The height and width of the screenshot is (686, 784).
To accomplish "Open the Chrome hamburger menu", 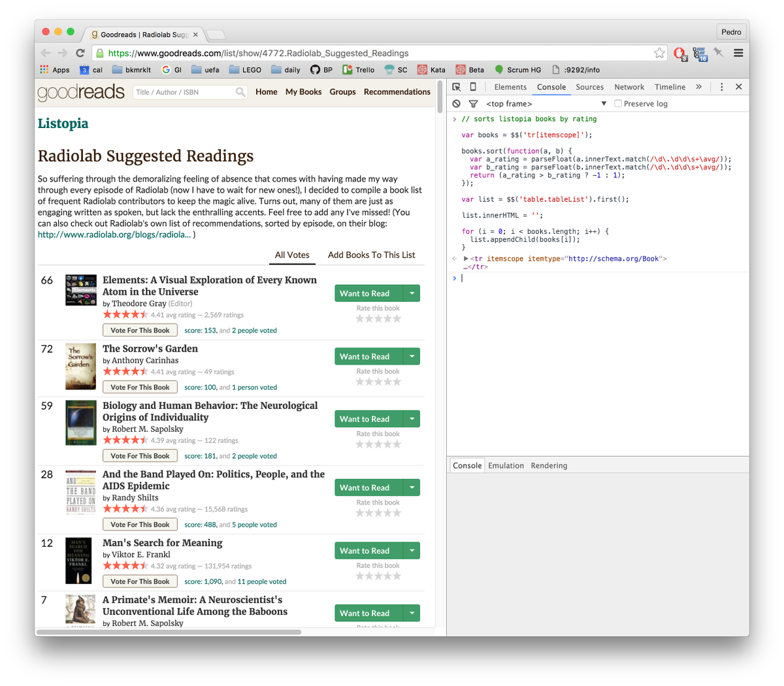I will [738, 53].
